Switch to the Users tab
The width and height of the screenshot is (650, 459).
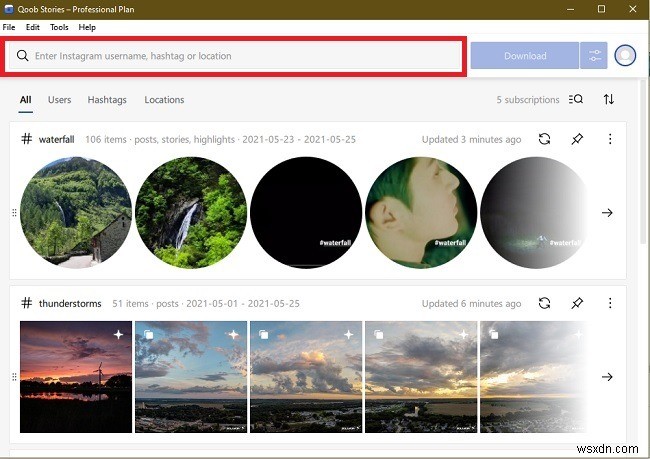tap(59, 100)
